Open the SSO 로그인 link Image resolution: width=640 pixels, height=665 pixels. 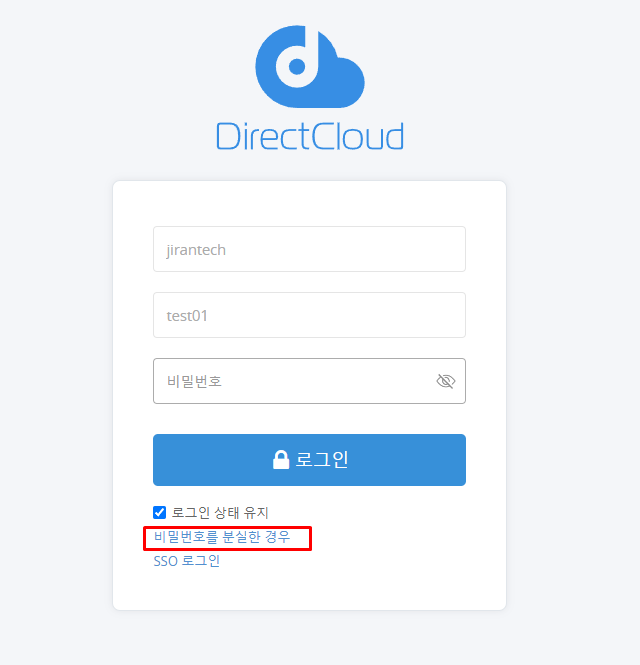tap(187, 561)
